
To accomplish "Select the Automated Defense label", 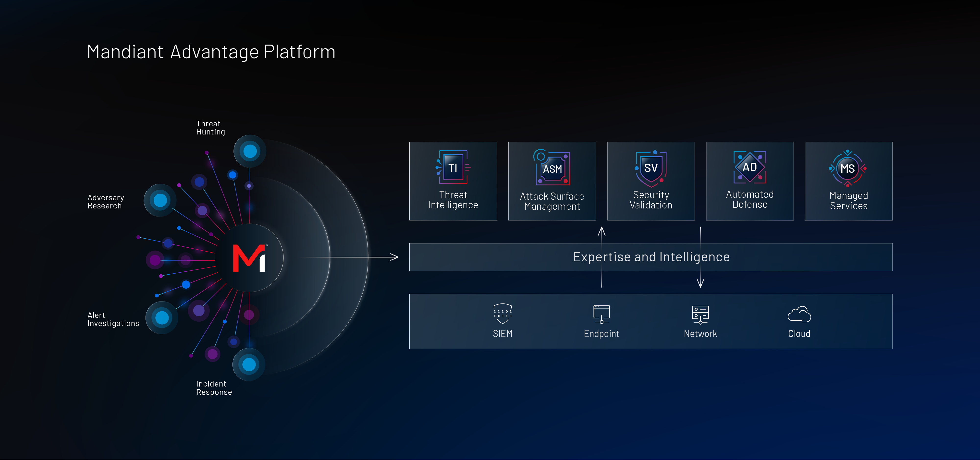I will pos(750,199).
